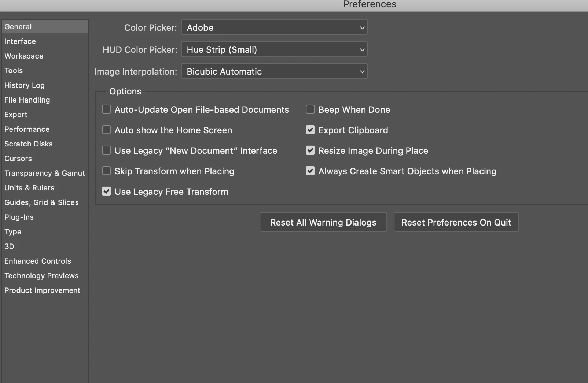Image resolution: width=588 pixels, height=383 pixels.
Task: Click Reset All Warning Dialogs button
Action: point(323,222)
